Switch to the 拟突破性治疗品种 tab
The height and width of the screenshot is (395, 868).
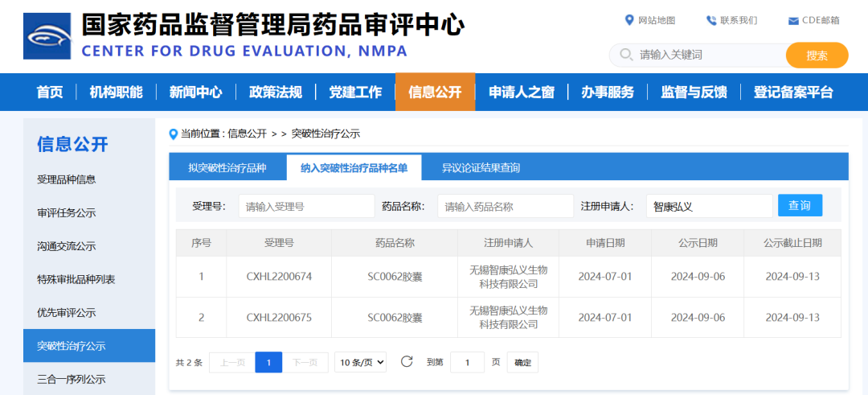pyautogui.click(x=227, y=167)
